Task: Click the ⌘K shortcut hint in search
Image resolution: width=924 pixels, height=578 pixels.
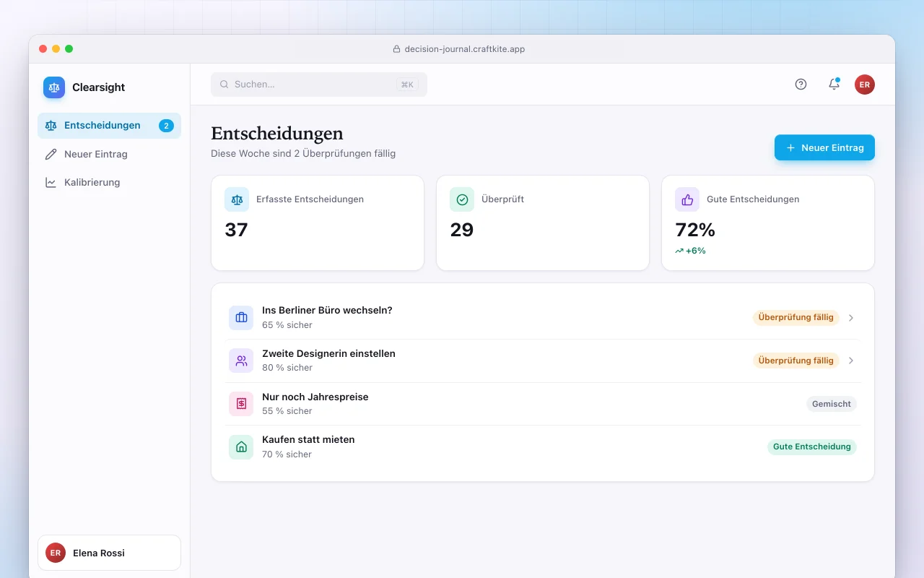Action: 407,85
